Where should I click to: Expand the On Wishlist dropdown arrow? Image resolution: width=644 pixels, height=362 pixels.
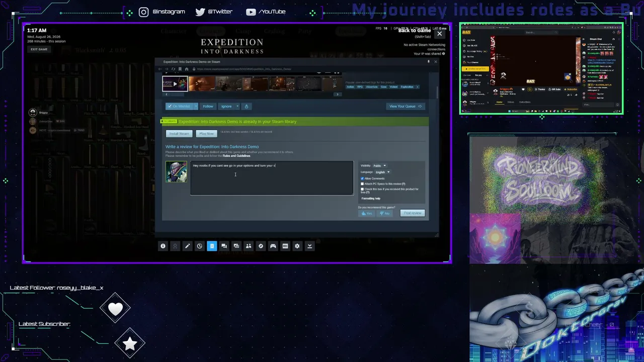coord(195,106)
